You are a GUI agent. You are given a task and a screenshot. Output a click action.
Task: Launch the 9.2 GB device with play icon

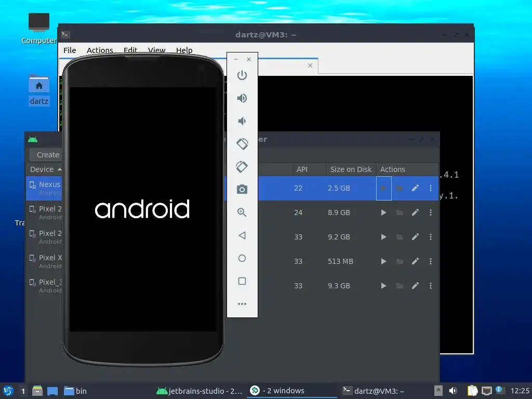[384, 237]
